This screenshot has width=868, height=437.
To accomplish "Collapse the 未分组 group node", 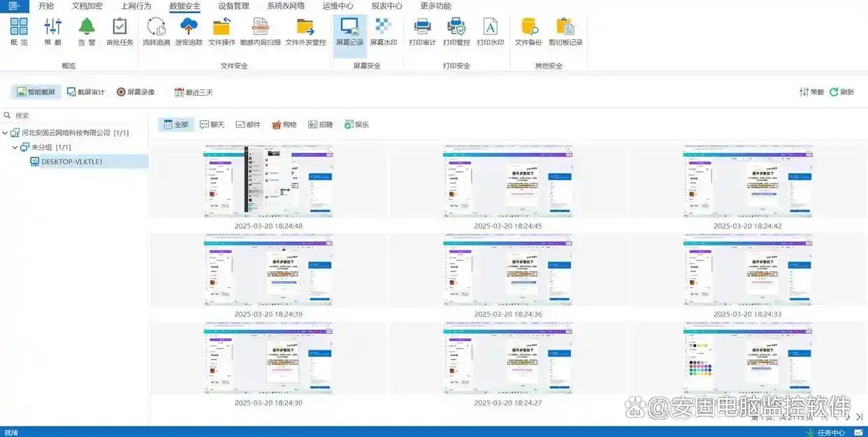I will [x=15, y=148].
